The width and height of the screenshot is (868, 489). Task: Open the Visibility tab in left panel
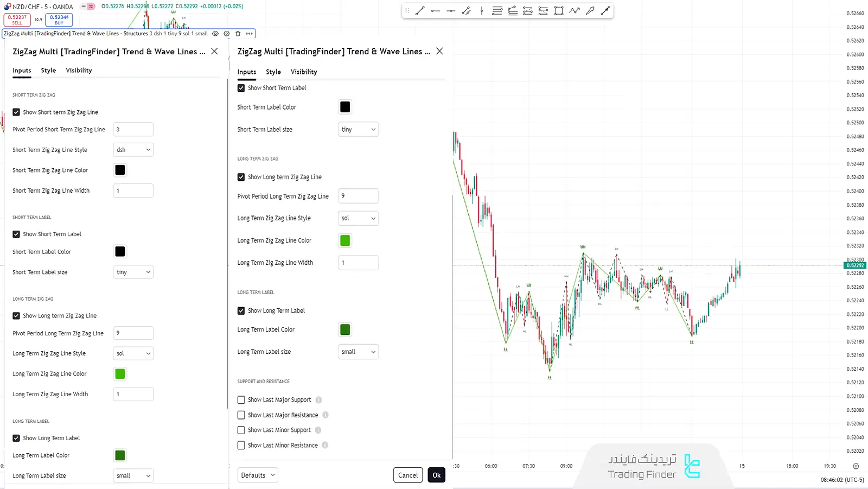coord(79,71)
